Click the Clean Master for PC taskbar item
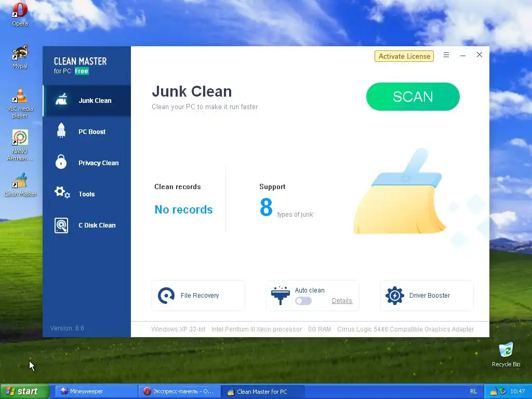 263,392
